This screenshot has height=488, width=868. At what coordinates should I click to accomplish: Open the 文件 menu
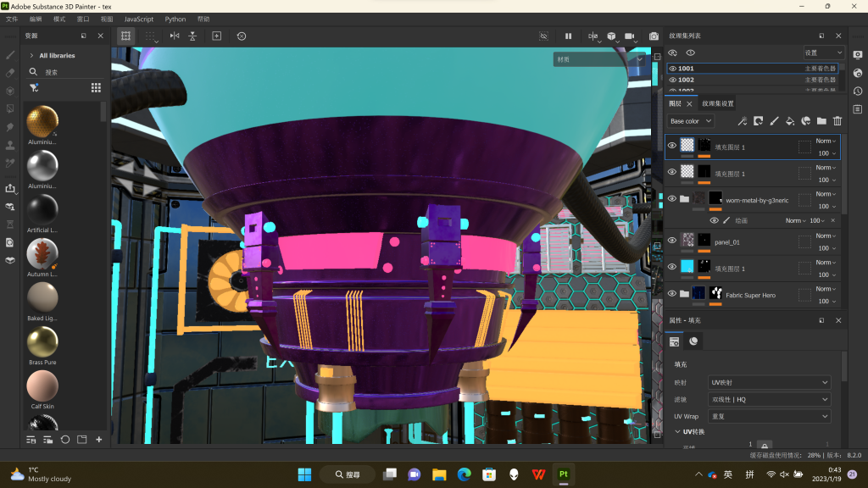tap(12, 19)
